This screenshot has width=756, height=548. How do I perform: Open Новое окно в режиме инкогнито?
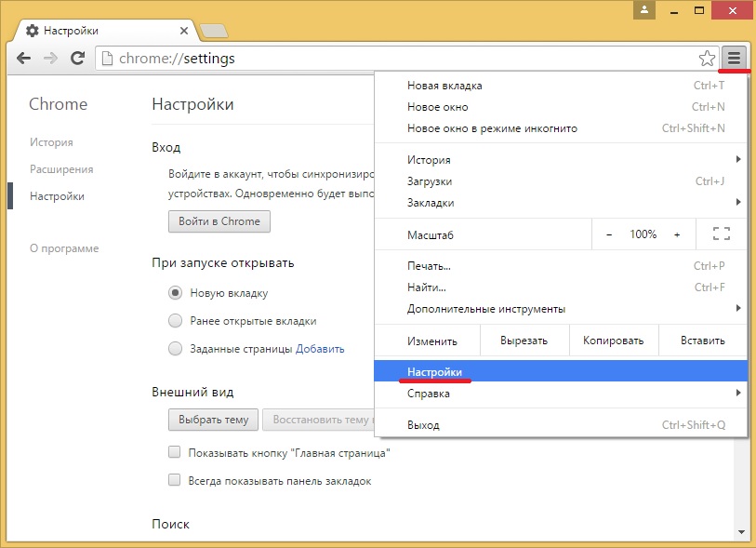[x=561, y=128]
